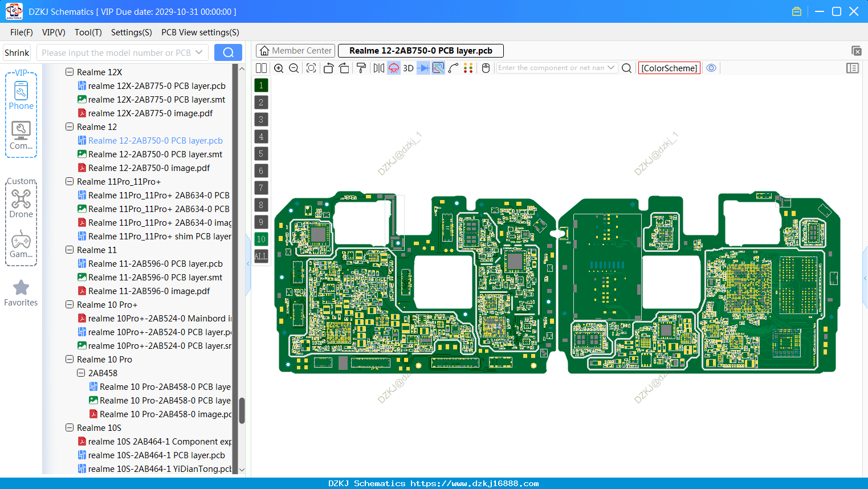Zoom in on the PCB view
This screenshot has height=489, width=868.
pyautogui.click(x=279, y=68)
